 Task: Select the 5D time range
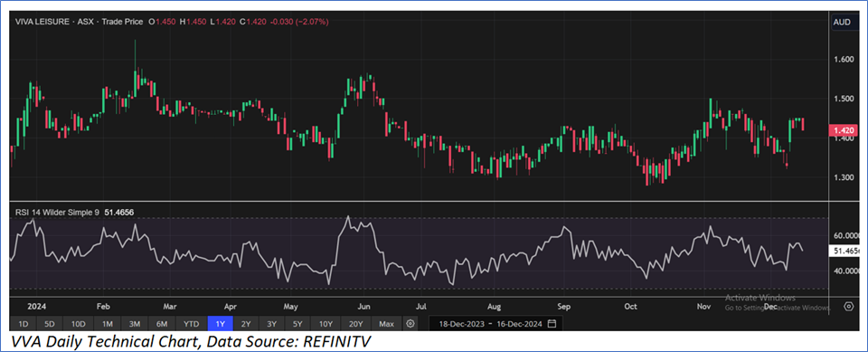coord(50,323)
